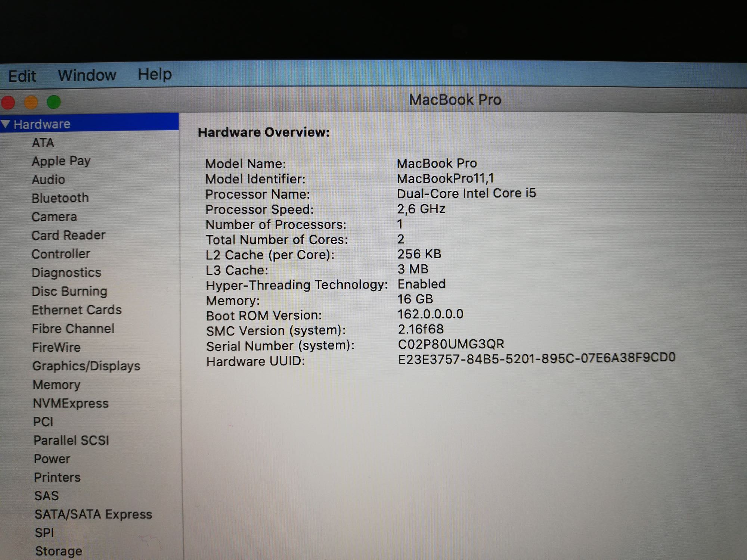747x560 pixels.
Task: Click the L2 Cache value 256 KB
Action: pyautogui.click(x=419, y=254)
